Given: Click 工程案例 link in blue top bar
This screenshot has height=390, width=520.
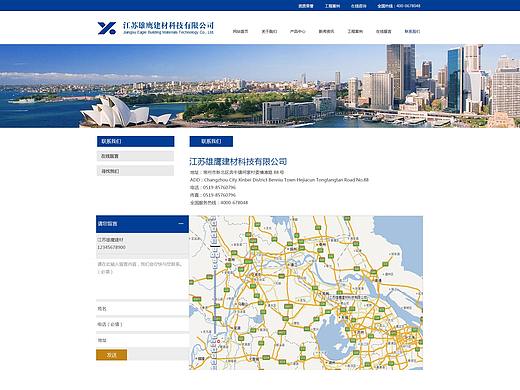Looking at the screenshot, I should [x=332, y=6].
